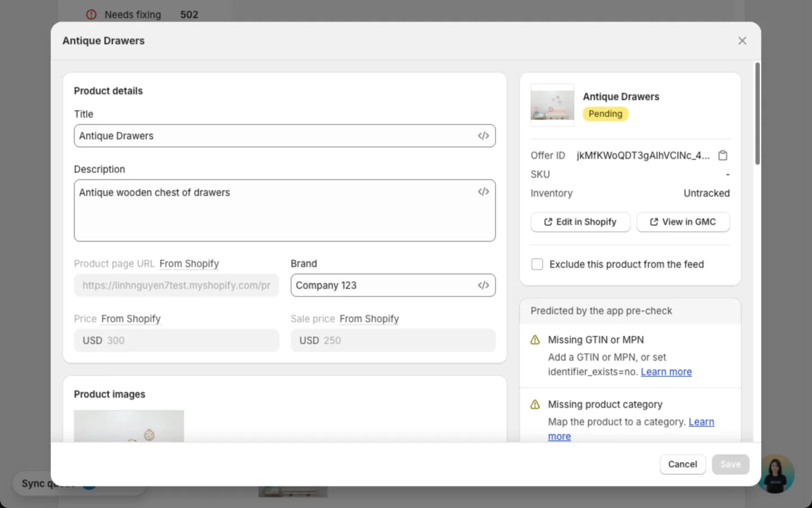This screenshot has width=812, height=508.
Task: Click the Needs fixing alert icon
Action: 91,15
